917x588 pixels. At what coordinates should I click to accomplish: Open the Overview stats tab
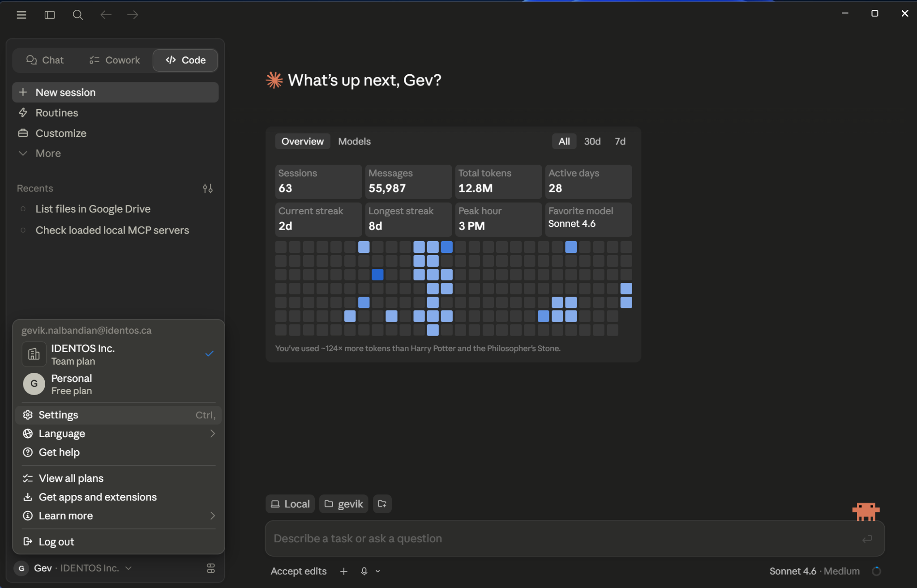click(x=302, y=141)
